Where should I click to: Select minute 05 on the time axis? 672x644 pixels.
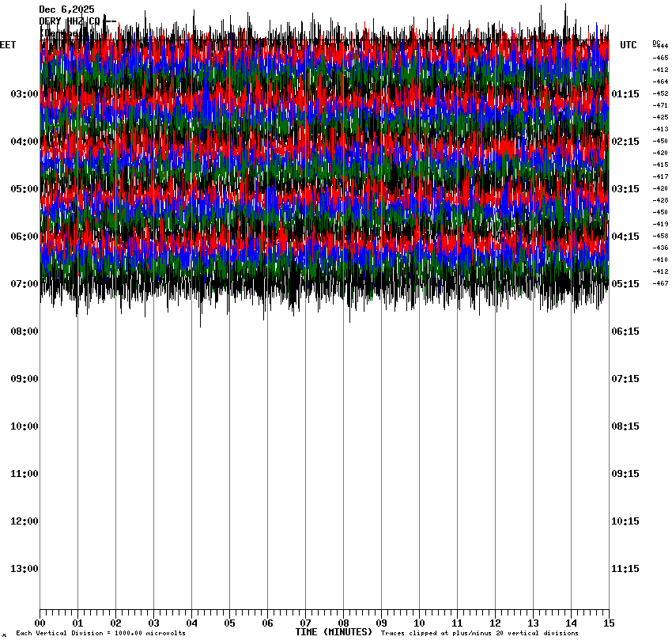(229, 623)
